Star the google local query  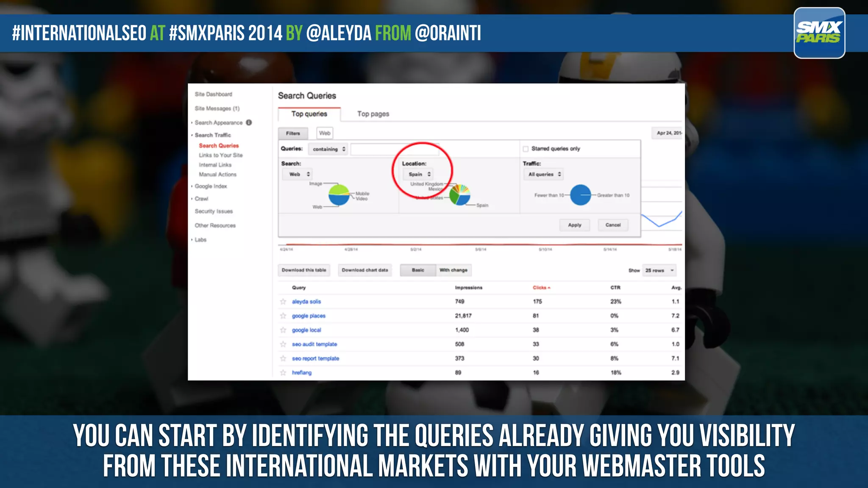click(283, 330)
